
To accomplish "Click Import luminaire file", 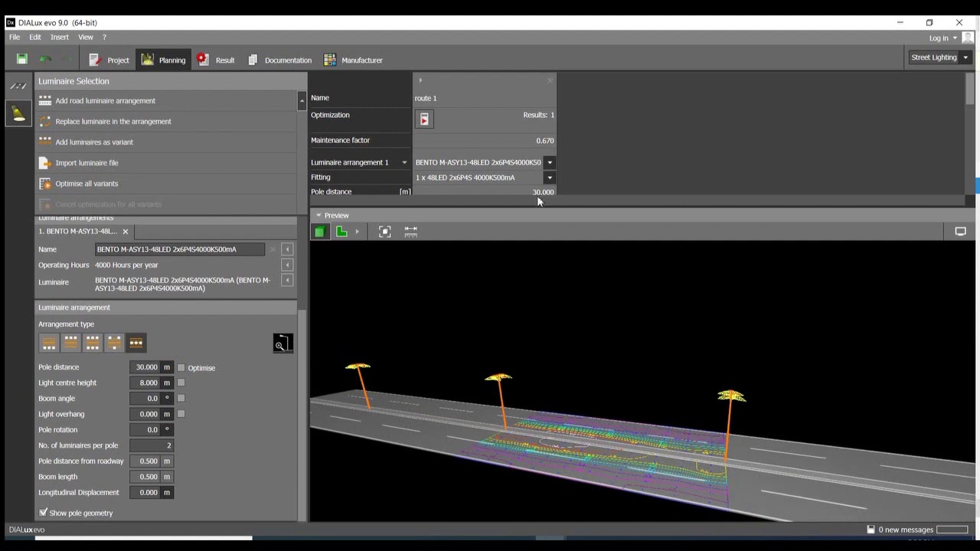I will (87, 163).
